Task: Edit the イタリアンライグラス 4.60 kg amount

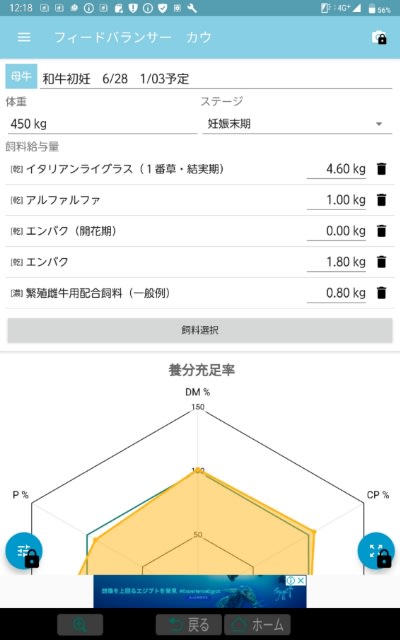Action: pyautogui.click(x=336, y=169)
